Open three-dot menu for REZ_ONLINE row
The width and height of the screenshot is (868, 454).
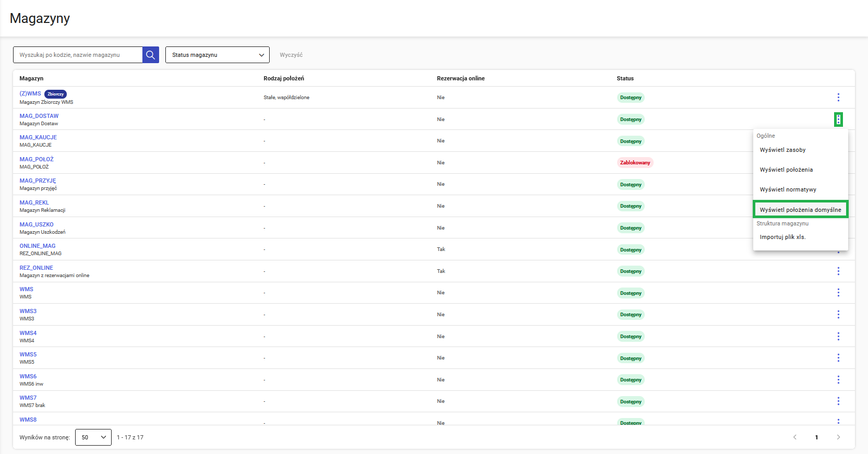[838, 271]
